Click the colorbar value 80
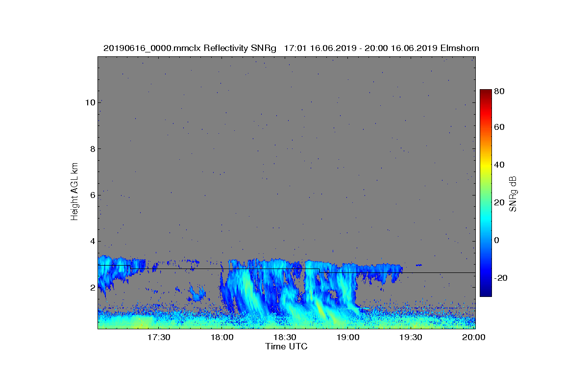The image size is (588, 392). [500, 91]
